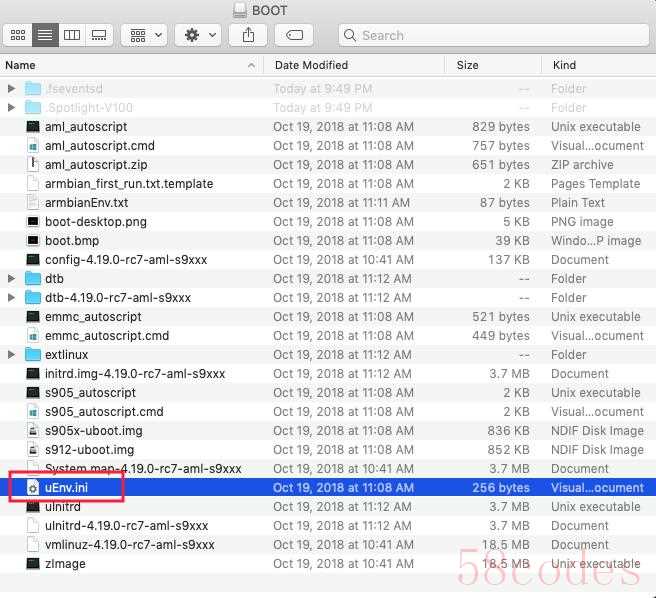Sort by the Name column header
Screen dimensions: 656x598
(120, 65)
